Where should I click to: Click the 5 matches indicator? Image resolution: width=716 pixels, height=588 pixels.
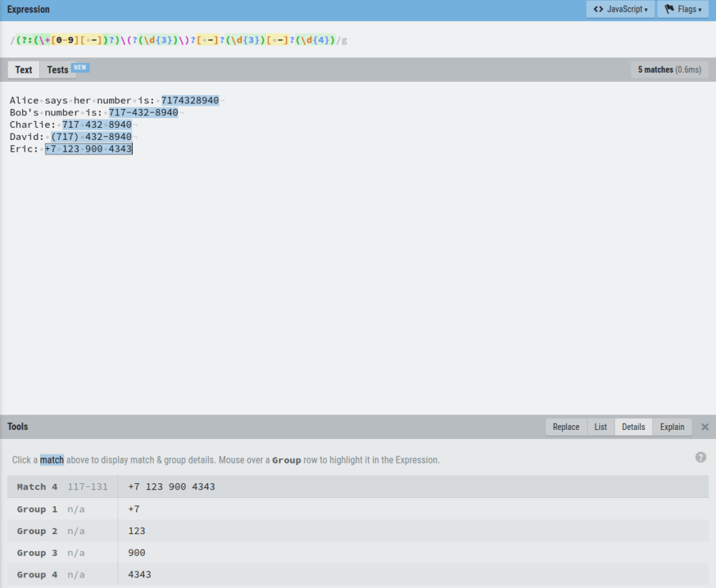(669, 69)
